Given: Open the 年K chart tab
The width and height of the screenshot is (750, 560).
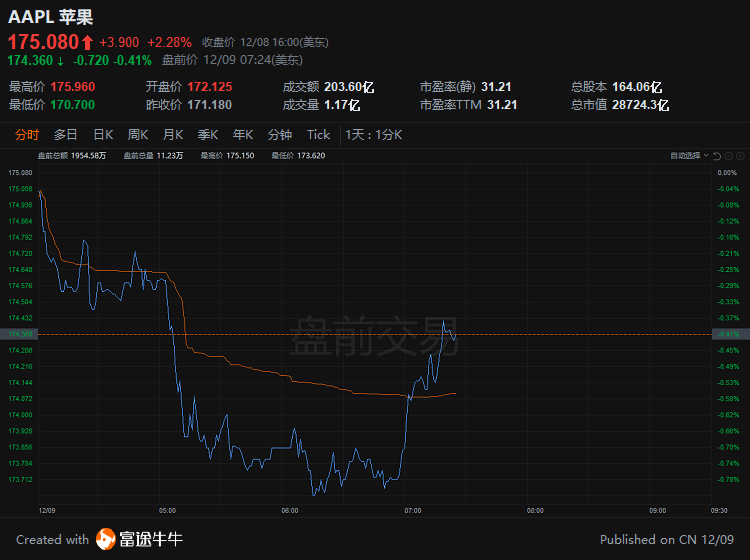Looking at the screenshot, I should click(x=243, y=135).
